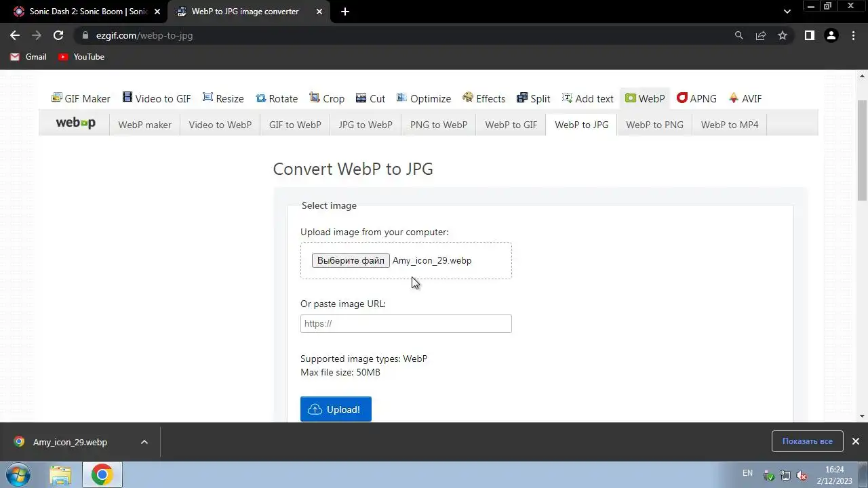Click Chrome icon in taskbar

pyautogui.click(x=102, y=474)
